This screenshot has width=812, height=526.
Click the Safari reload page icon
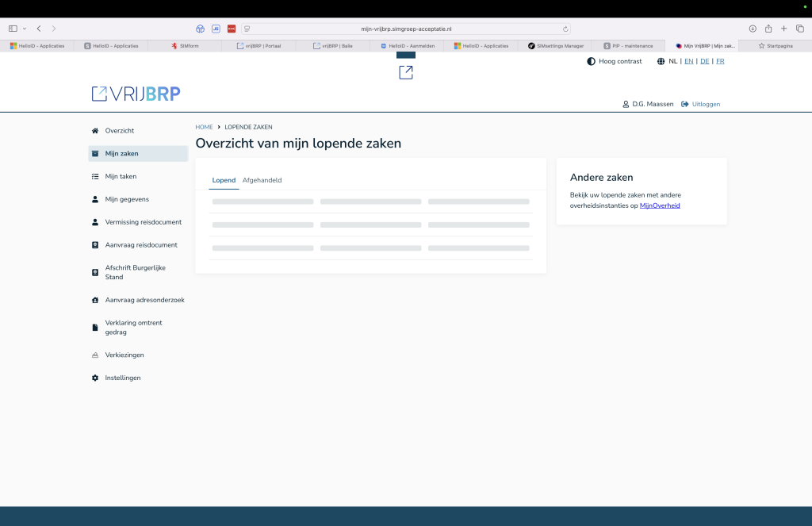pyautogui.click(x=565, y=29)
